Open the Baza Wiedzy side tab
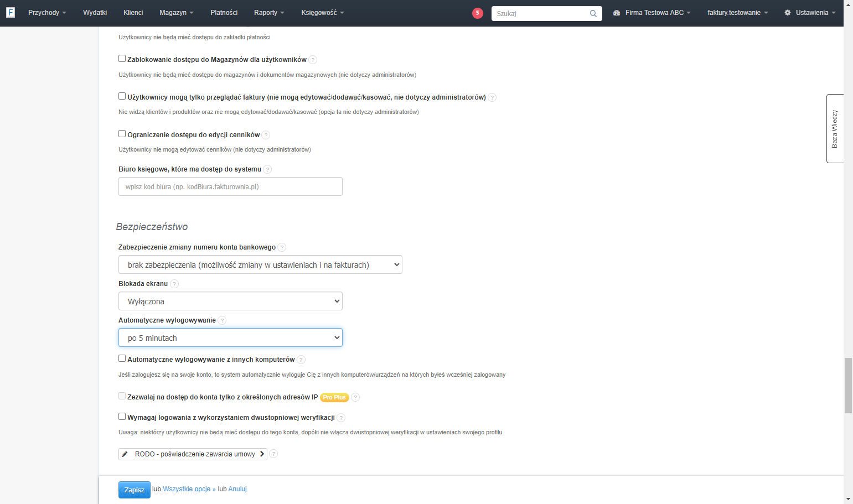 [835, 128]
